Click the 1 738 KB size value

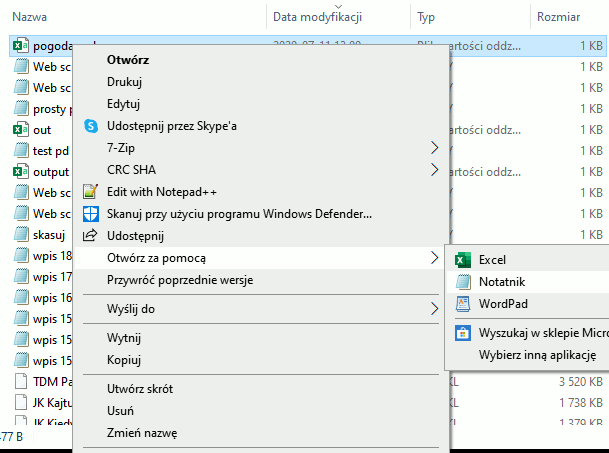pyautogui.click(x=581, y=402)
